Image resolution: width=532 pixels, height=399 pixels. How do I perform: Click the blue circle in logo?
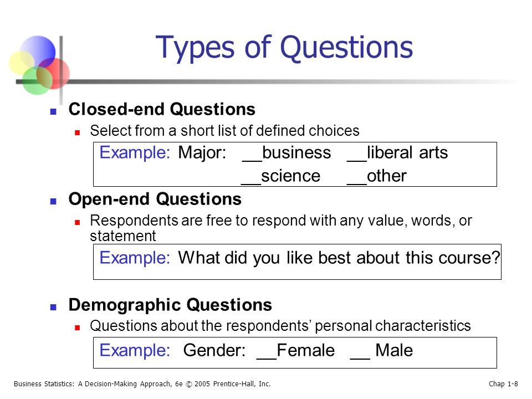[x=37, y=53]
